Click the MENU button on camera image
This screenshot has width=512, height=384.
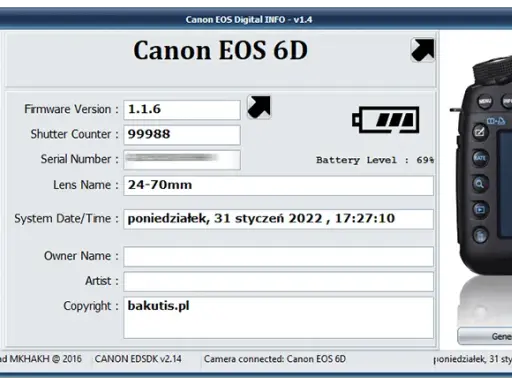[484, 101]
